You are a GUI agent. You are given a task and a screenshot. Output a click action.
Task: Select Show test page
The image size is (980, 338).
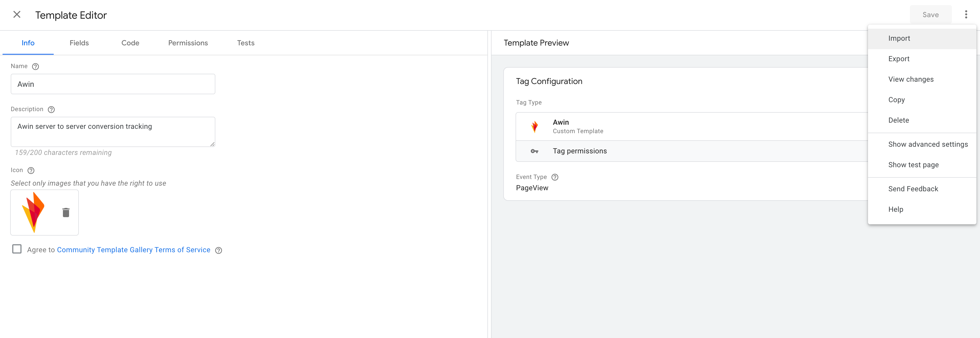pyautogui.click(x=922, y=165)
